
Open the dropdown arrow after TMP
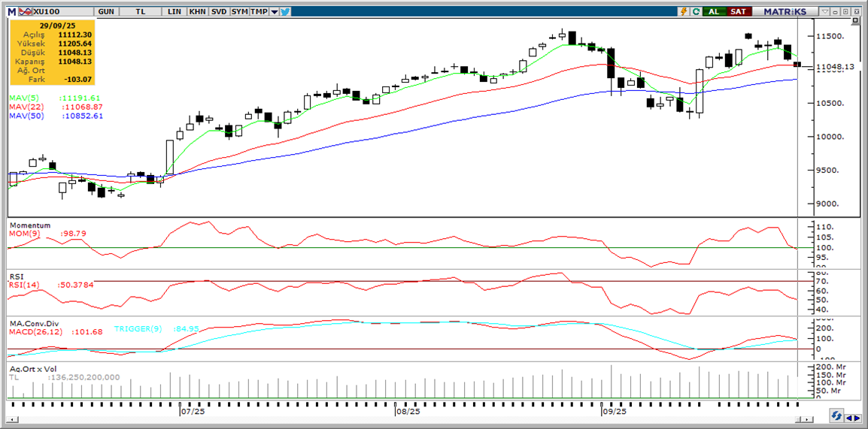tap(274, 12)
